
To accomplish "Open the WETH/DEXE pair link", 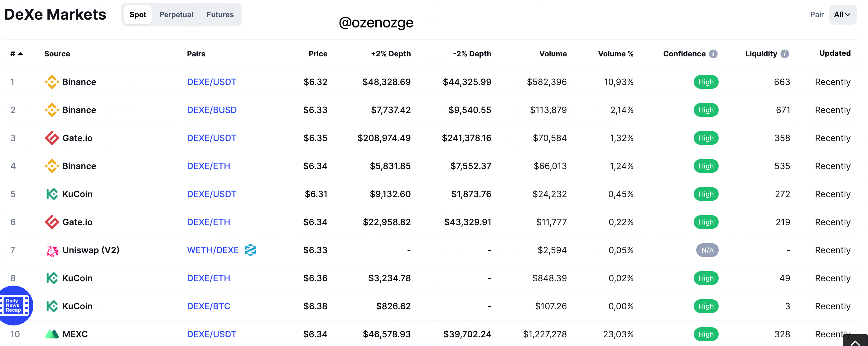I will coord(213,250).
